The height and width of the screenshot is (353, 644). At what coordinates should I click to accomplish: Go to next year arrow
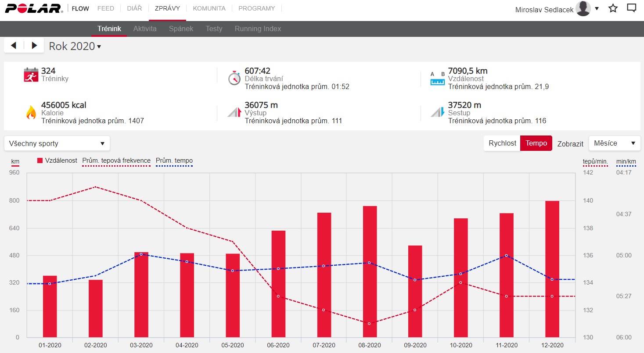tap(34, 46)
